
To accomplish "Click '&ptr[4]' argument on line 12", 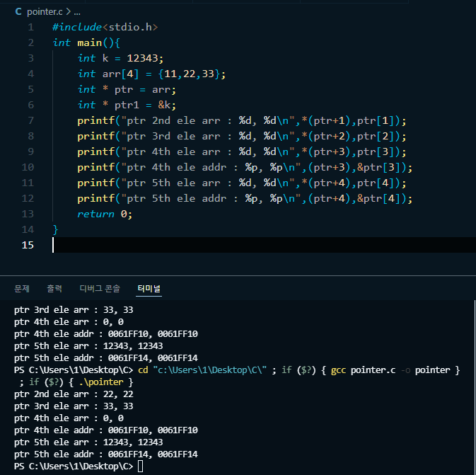I will [378, 198].
